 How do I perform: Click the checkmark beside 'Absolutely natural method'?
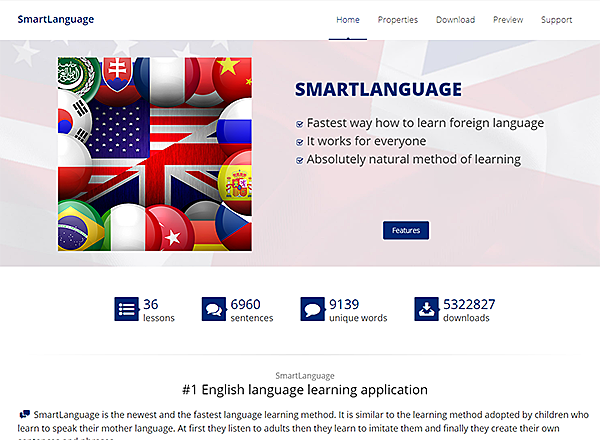pos(300,160)
